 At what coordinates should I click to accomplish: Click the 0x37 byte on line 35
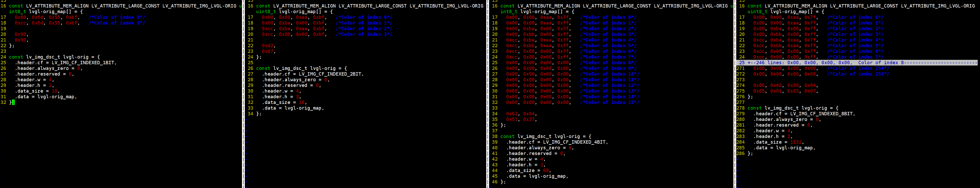coord(529,119)
